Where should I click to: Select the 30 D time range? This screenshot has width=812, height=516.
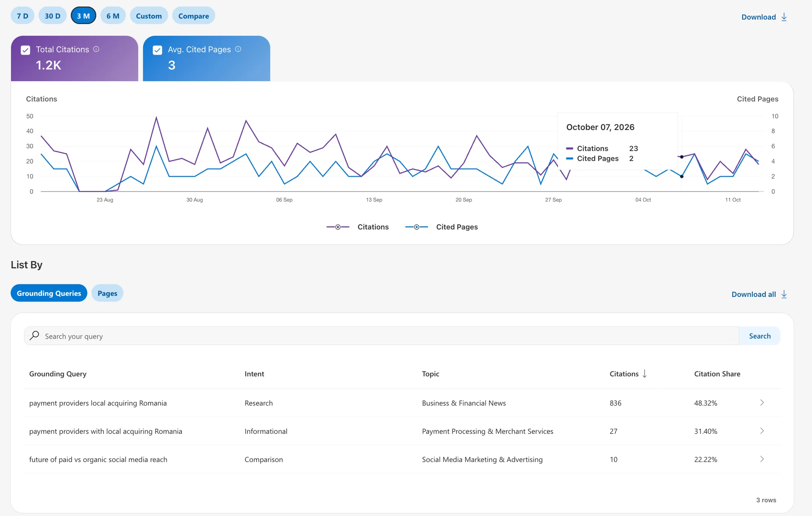(x=52, y=16)
